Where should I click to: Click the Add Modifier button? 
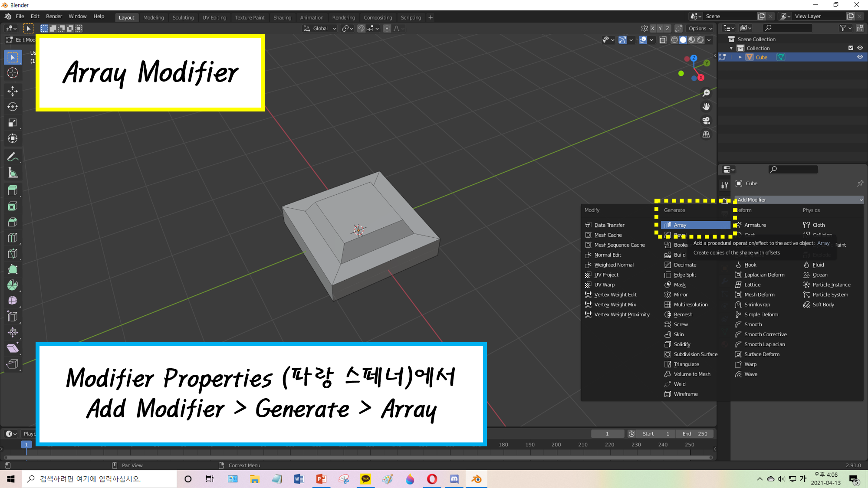pos(799,200)
